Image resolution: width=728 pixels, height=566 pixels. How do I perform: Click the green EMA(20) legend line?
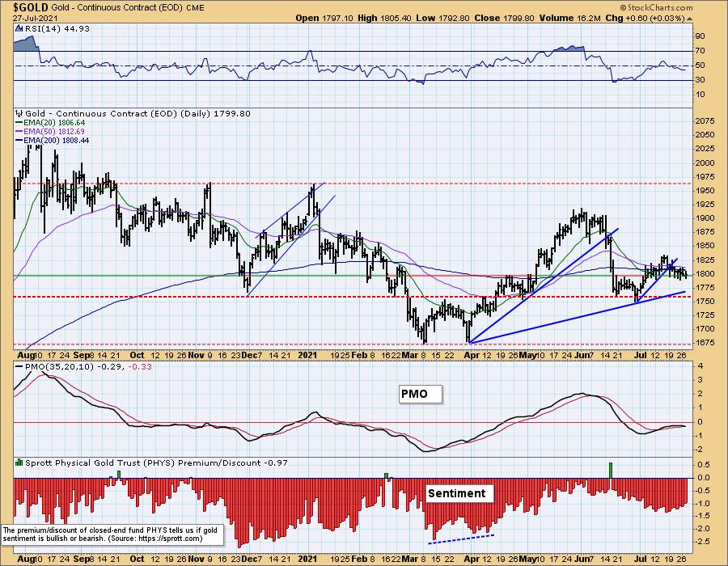(19, 122)
